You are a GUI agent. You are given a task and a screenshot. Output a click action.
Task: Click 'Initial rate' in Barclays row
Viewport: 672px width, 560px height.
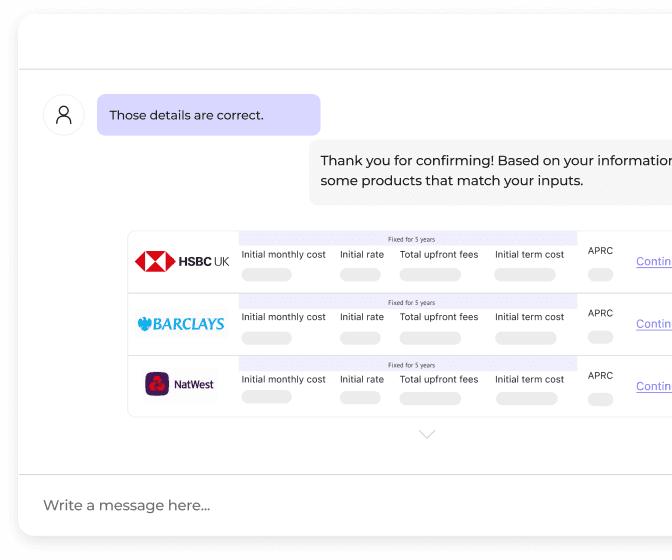(362, 317)
